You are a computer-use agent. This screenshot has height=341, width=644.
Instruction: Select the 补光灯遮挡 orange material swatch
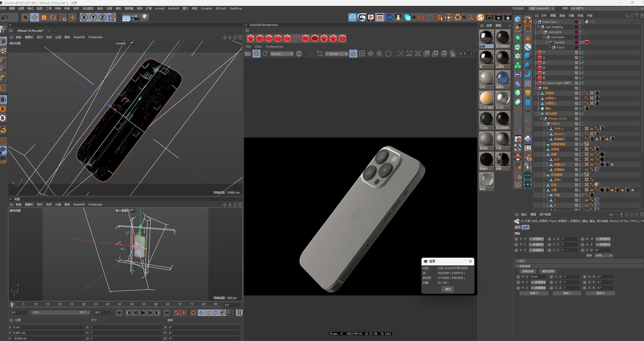[486, 98]
